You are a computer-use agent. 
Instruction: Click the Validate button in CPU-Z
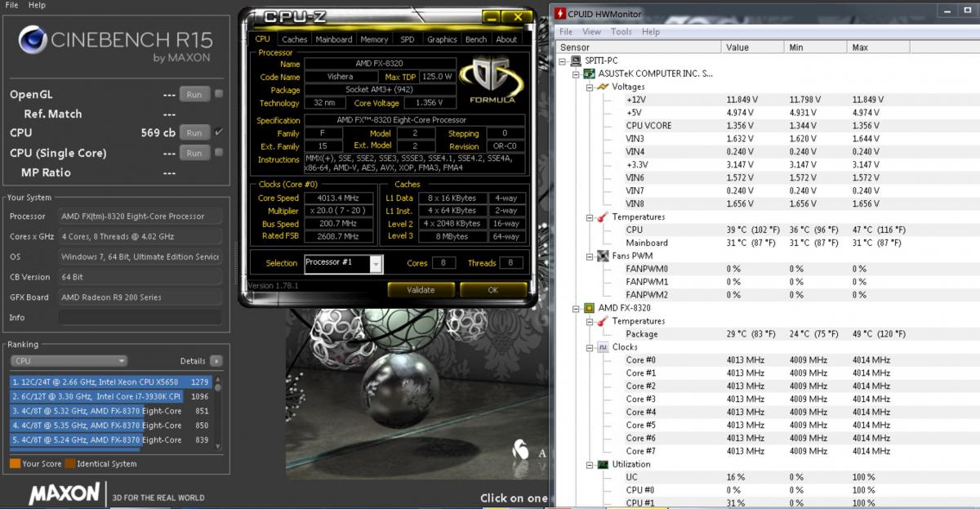tap(421, 289)
